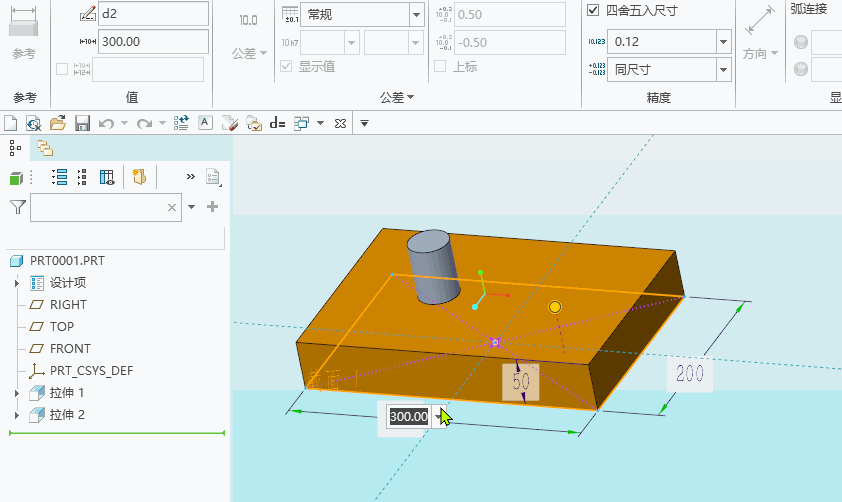Click the 'A' annotation display icon
The image size is (842, 502).
(x=205, y=123)
